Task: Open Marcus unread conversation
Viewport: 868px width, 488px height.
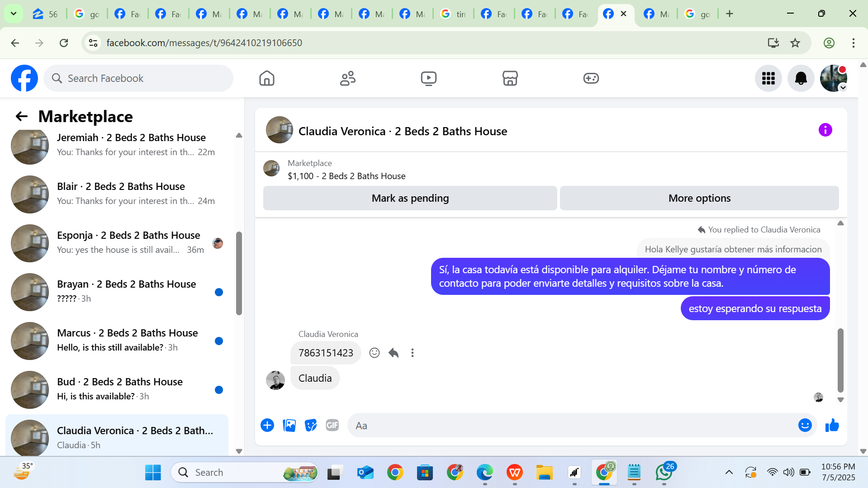Action: point(117,341)
